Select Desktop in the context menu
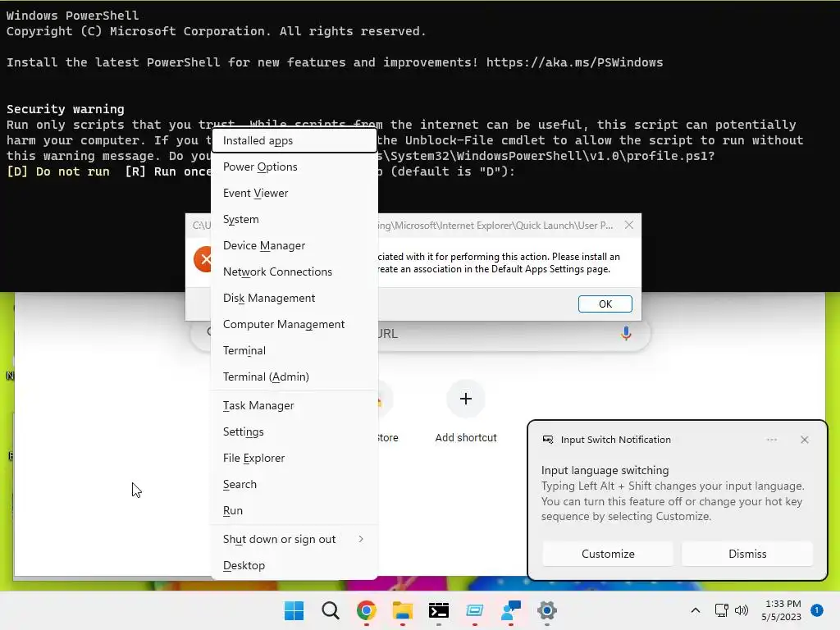 pyautogui.click(x=294, y=566)
